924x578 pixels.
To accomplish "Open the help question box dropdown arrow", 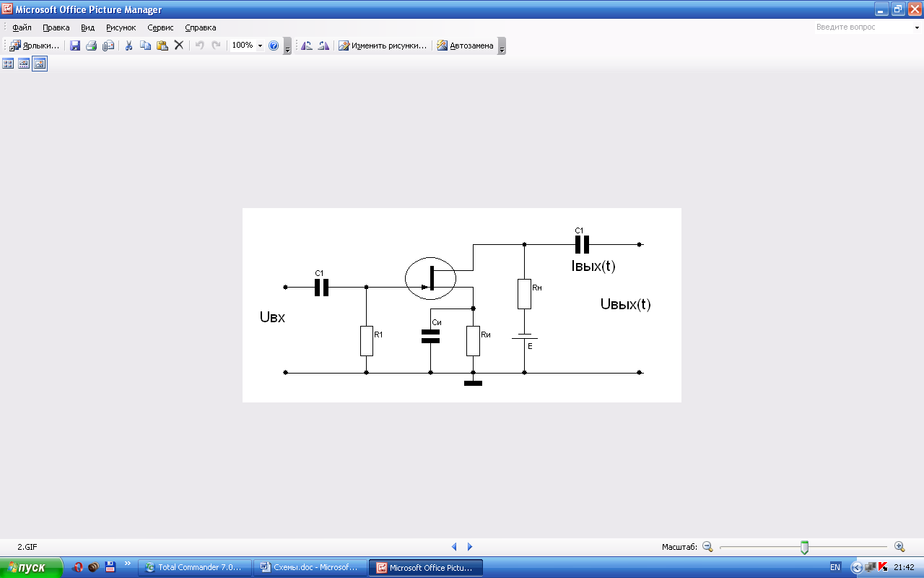I will (916, 27).
